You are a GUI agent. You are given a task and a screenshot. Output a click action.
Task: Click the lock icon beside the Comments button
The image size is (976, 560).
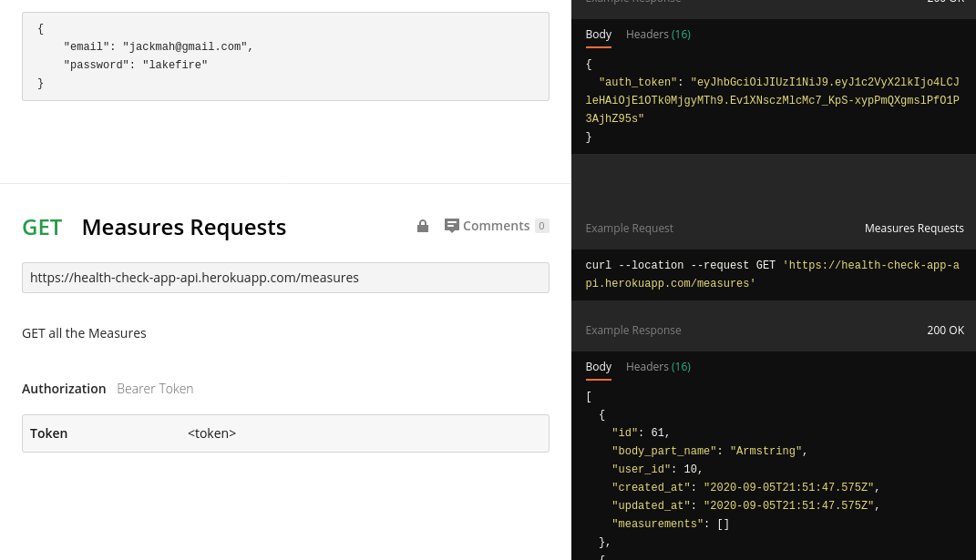pyautogui.click(x=423, y=227)
